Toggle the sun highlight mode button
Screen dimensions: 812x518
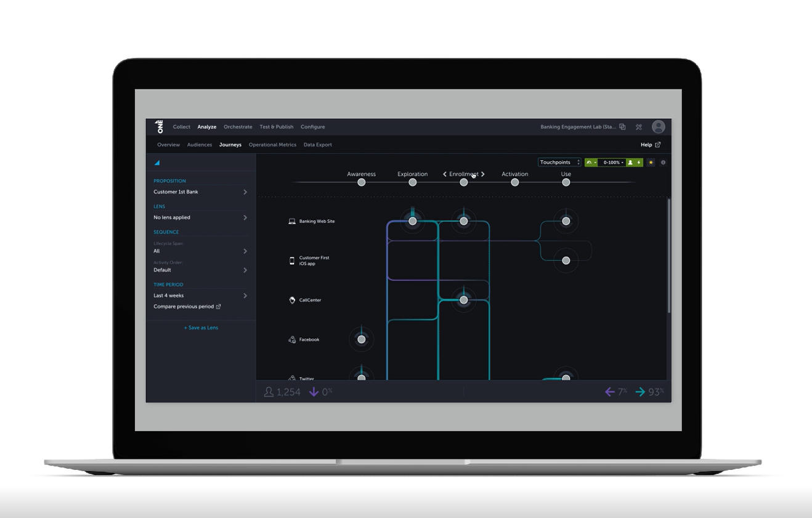pyautogui.click(x=651, y=163)
